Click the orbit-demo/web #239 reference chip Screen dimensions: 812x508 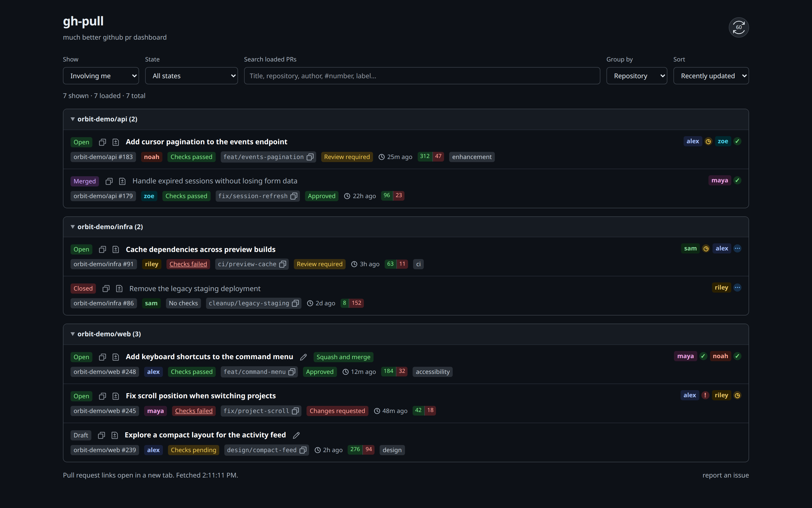tap(105, 450)
